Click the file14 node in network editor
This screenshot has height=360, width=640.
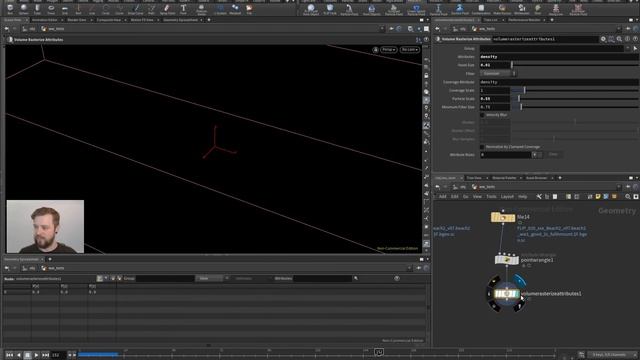pyautogui.click(x=503, y=217)
